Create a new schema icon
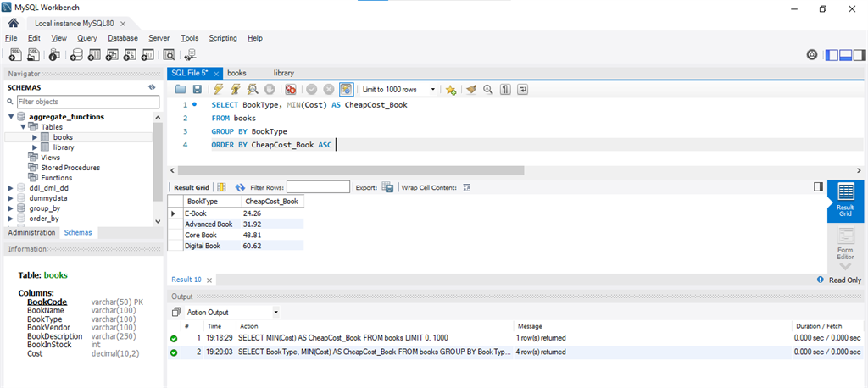This screenshot has height=388, width=868. click(x=76, y=54)
